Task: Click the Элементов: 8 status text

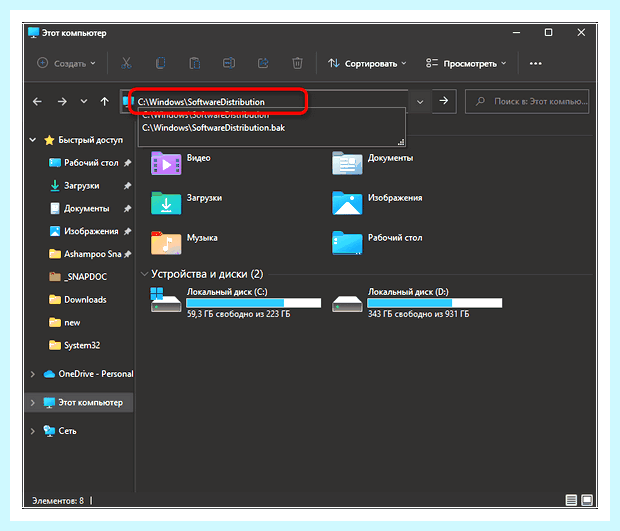Action: point(58,501)
